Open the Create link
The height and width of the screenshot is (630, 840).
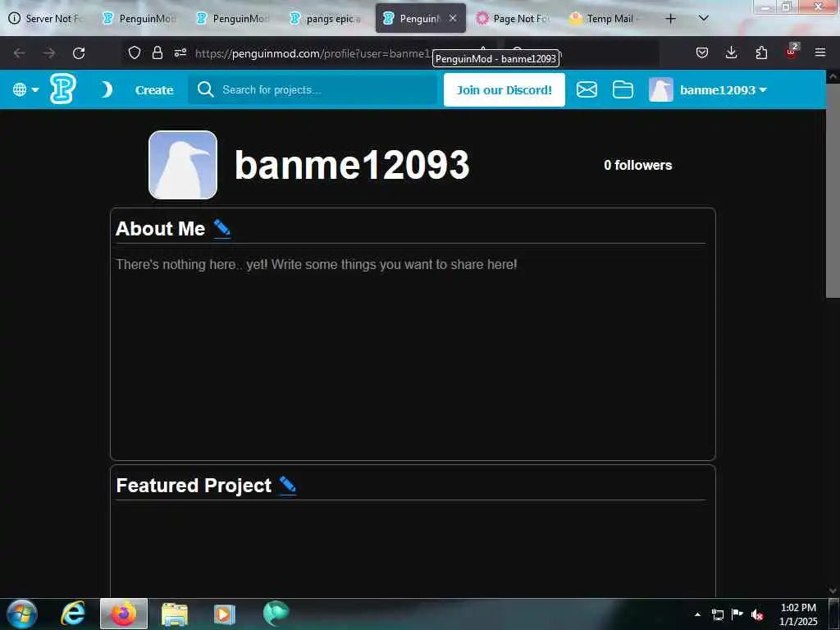click(x=154, y=90)
